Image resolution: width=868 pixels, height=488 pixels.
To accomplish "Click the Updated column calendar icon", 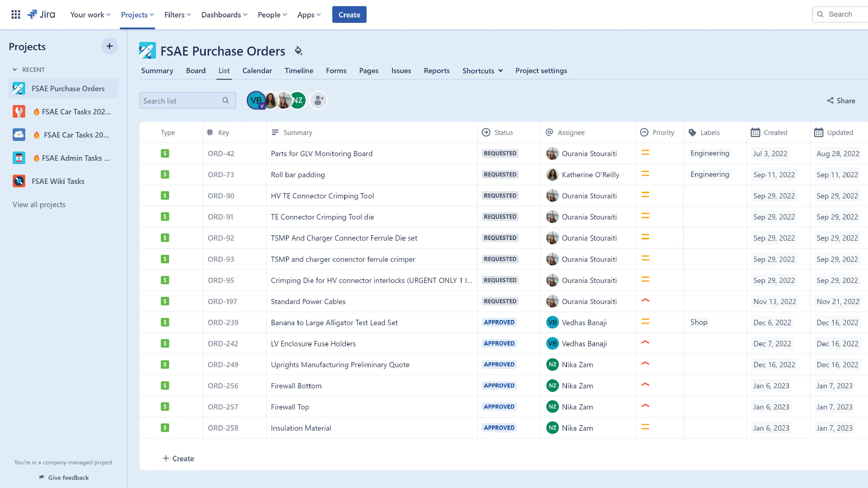I will tap(819, 133).
